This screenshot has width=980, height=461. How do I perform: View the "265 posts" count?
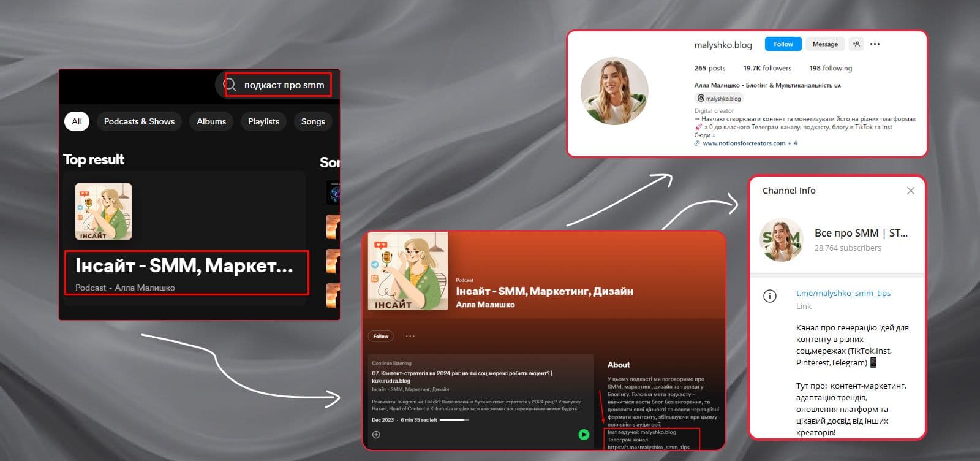[x=710, y=68]
